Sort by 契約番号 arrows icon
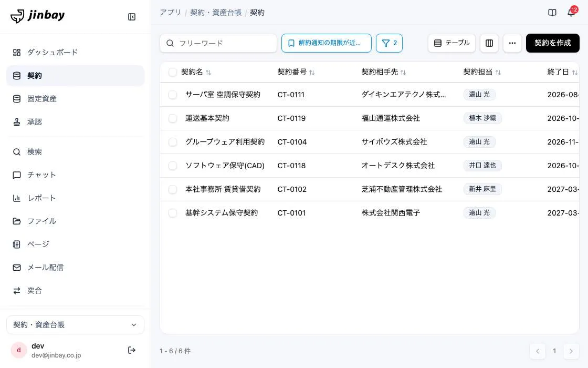 312,73
